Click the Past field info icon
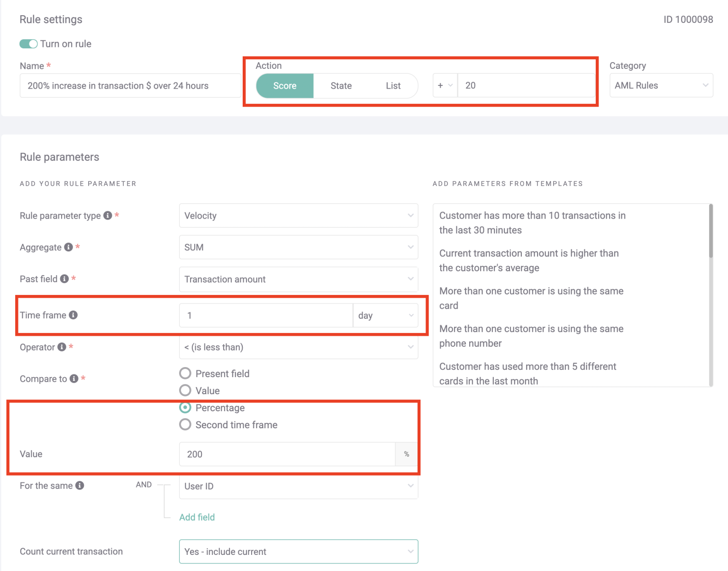Screen dimensions: 728x571 point(64,278)
